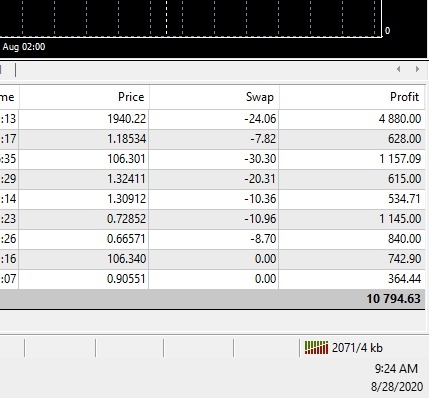Select the row with price 0.90551
The width and height of the screenshot is (429, 398).
tap(213, 279)
